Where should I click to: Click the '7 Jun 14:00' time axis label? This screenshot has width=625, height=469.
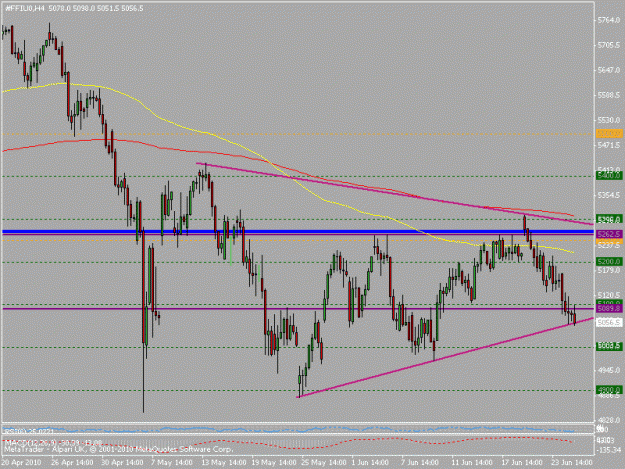point(420,463)
